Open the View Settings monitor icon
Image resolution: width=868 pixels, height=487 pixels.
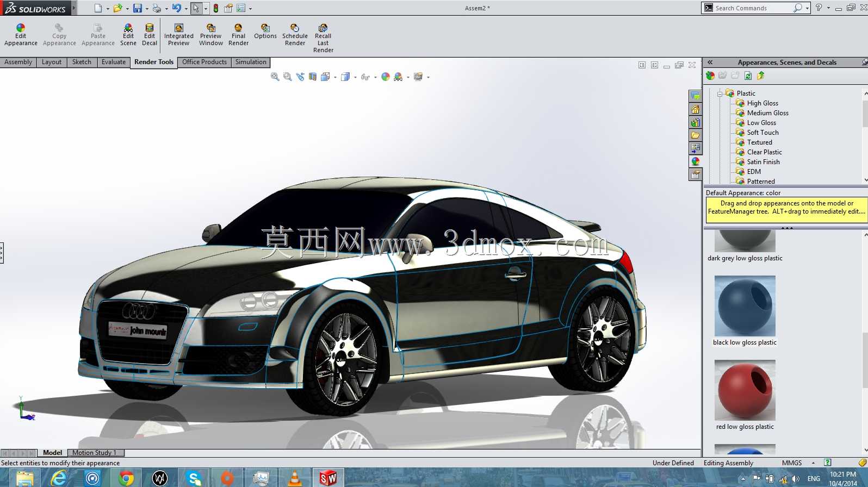click(x=418, y=77)
